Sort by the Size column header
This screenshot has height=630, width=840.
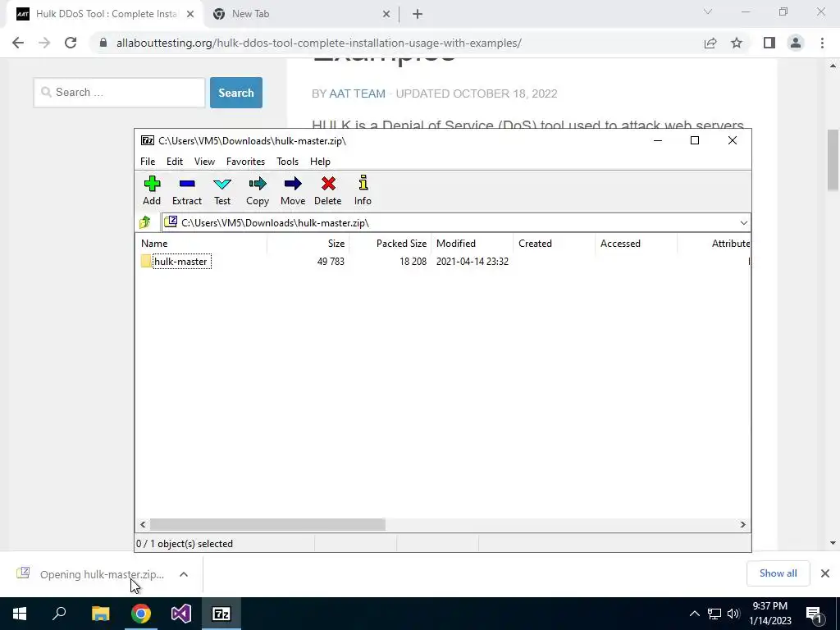pos(308,243)
